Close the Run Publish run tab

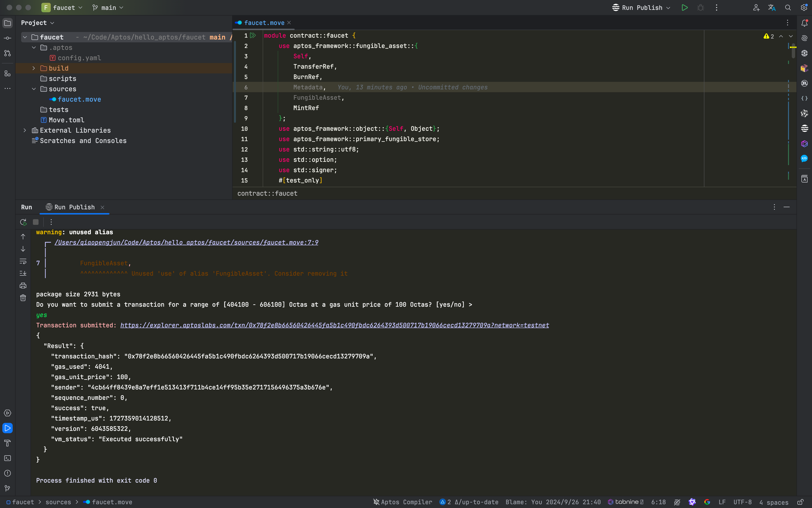point(103,208)
